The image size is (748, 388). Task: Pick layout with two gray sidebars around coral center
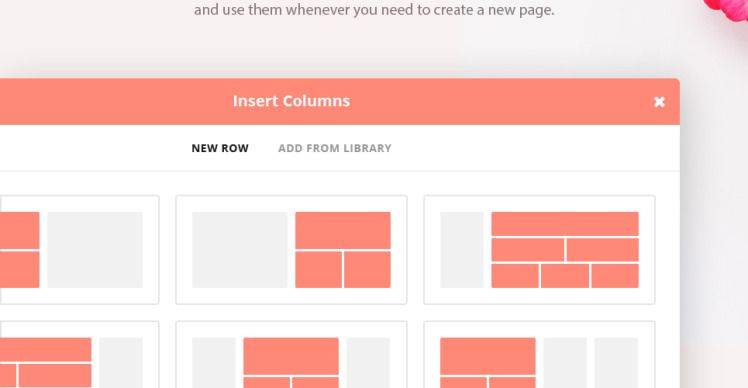pos(291,355)
